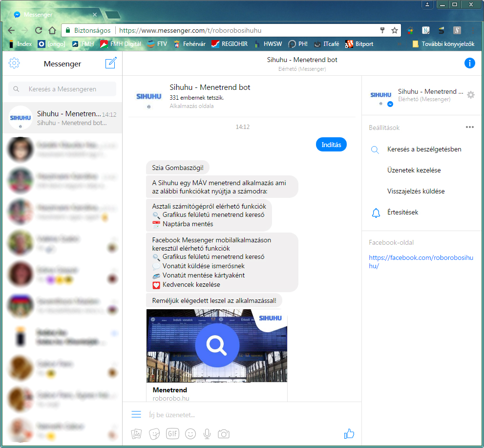Click the blue info icon at top right
The image size is (484, 448).
(x=469, y=63)
